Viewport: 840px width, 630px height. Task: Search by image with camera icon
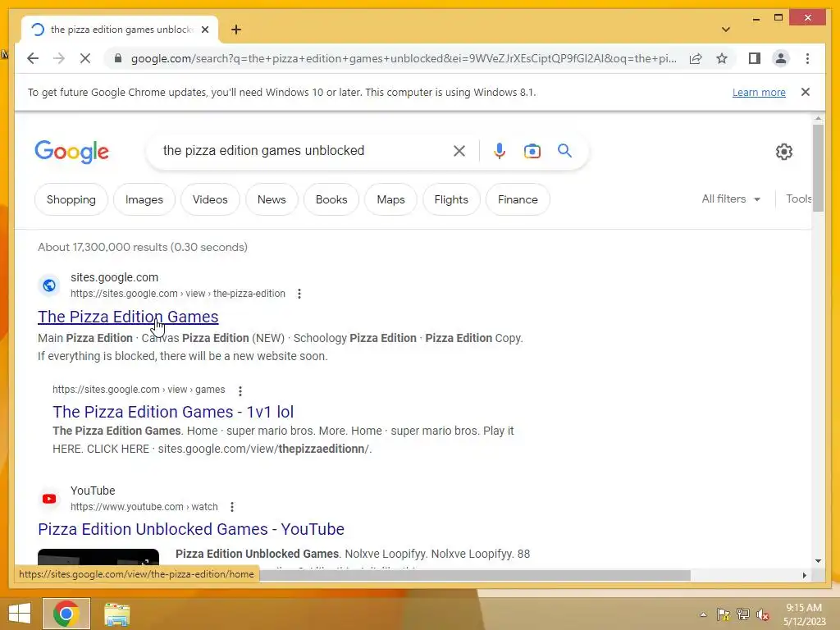click(532, 151)
